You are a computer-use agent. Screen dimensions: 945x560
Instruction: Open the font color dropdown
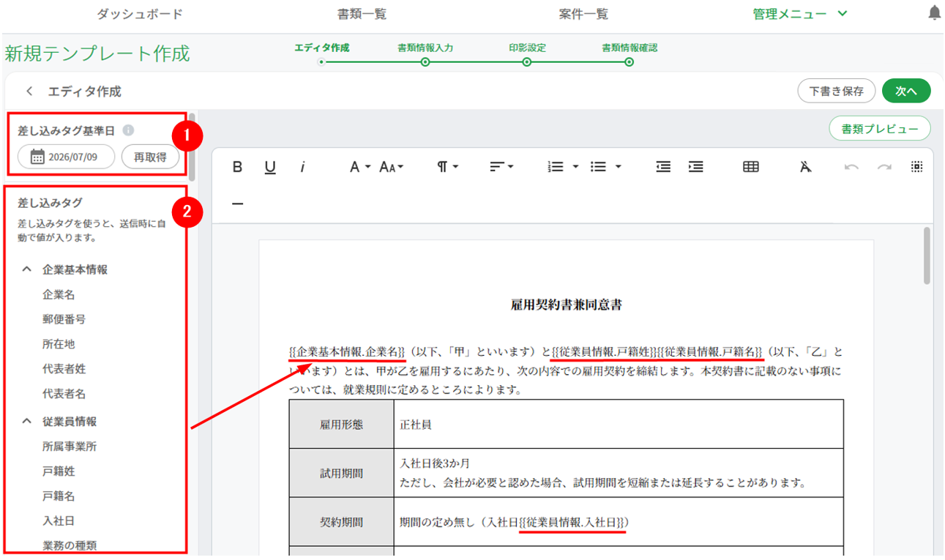pos(359,167)
